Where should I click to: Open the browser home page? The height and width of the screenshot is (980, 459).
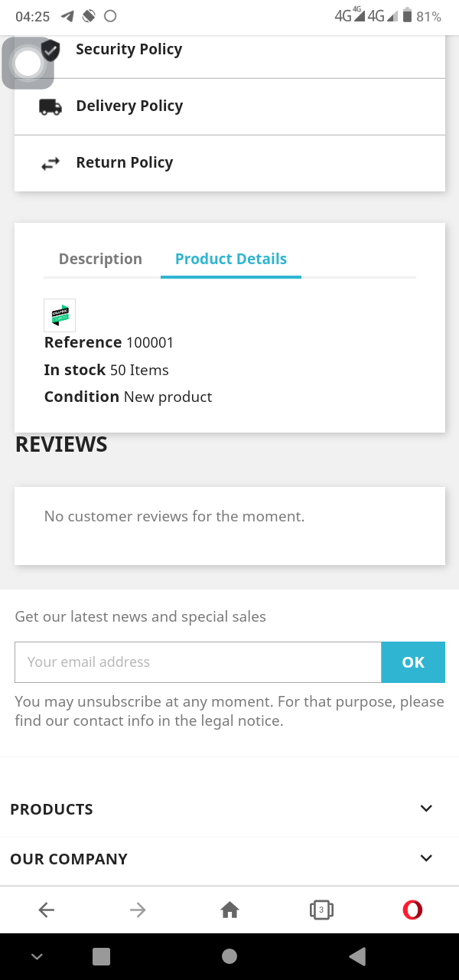pyautogui.click(x=229, y=910)
